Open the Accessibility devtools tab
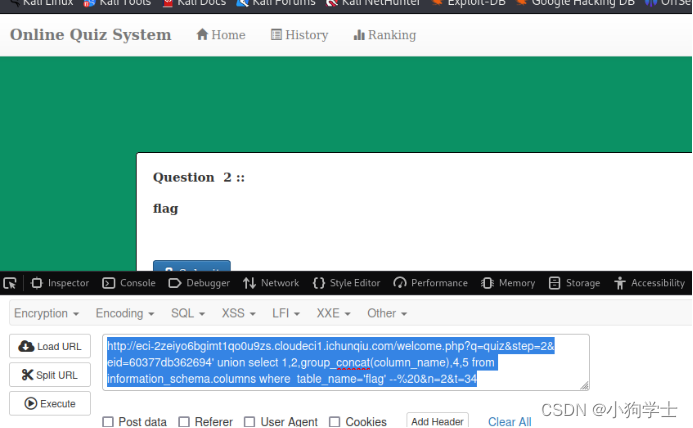 pos(649,283)
